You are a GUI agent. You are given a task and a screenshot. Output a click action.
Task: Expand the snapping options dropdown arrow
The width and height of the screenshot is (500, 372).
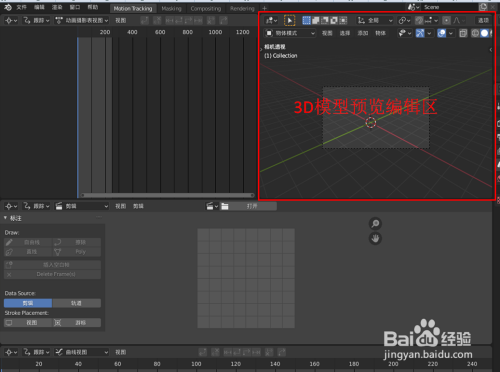point(436,21)
